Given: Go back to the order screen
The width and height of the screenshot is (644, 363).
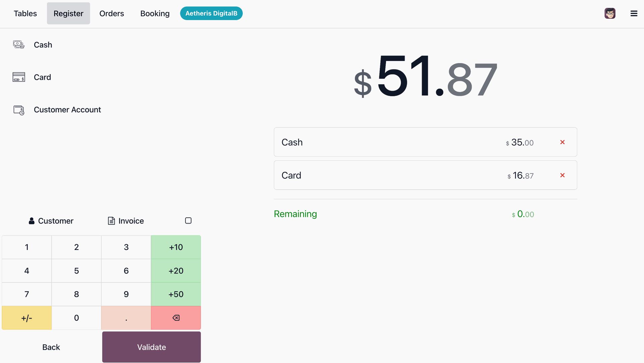Looking at the screenshot, I should (51, 347).
